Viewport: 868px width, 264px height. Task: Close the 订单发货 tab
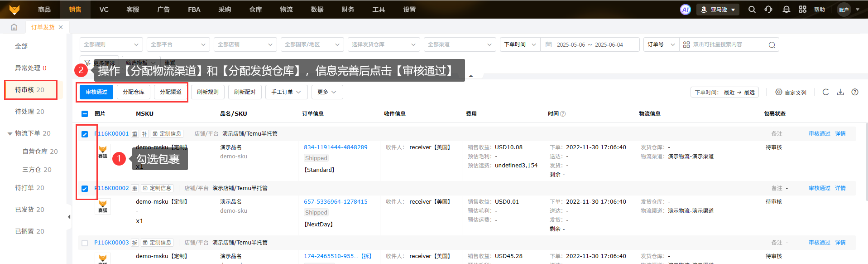61,27
